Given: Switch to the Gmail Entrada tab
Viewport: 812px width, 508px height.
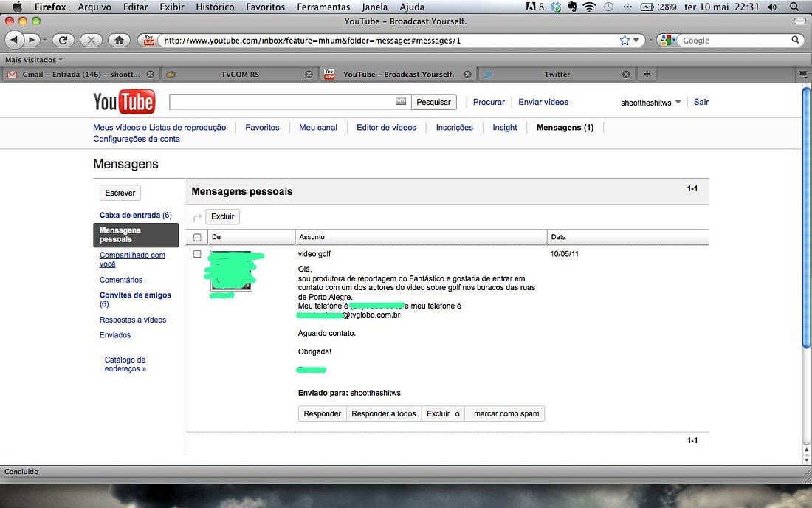Looking at the screenshot, I should click(80, 74).
